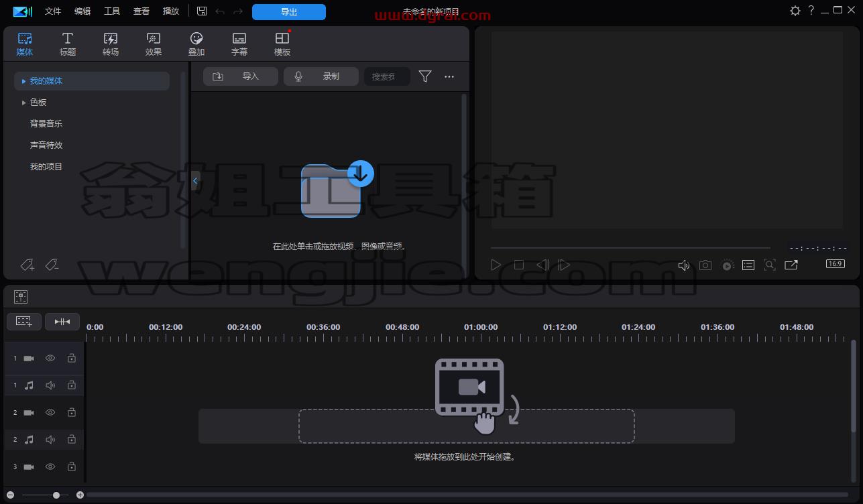The image size is (863, 504).
Task: Click the previous frame button
Action: point(542,265)
